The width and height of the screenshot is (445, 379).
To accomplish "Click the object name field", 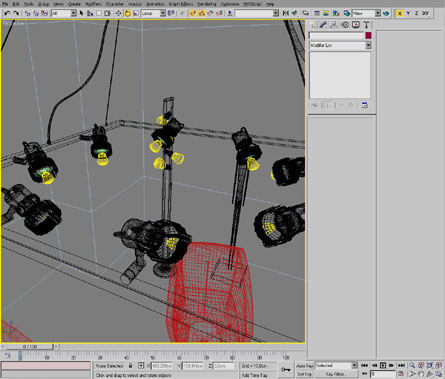I will [337, 36].
